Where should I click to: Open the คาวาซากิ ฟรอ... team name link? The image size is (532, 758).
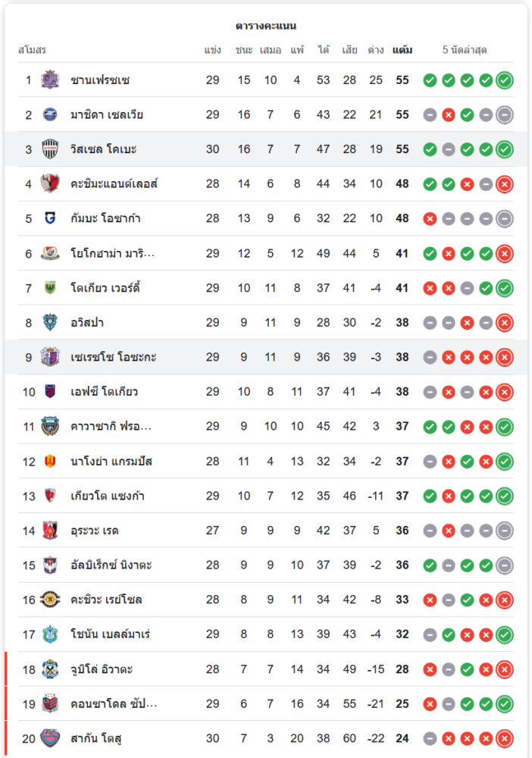click(111, 427)
